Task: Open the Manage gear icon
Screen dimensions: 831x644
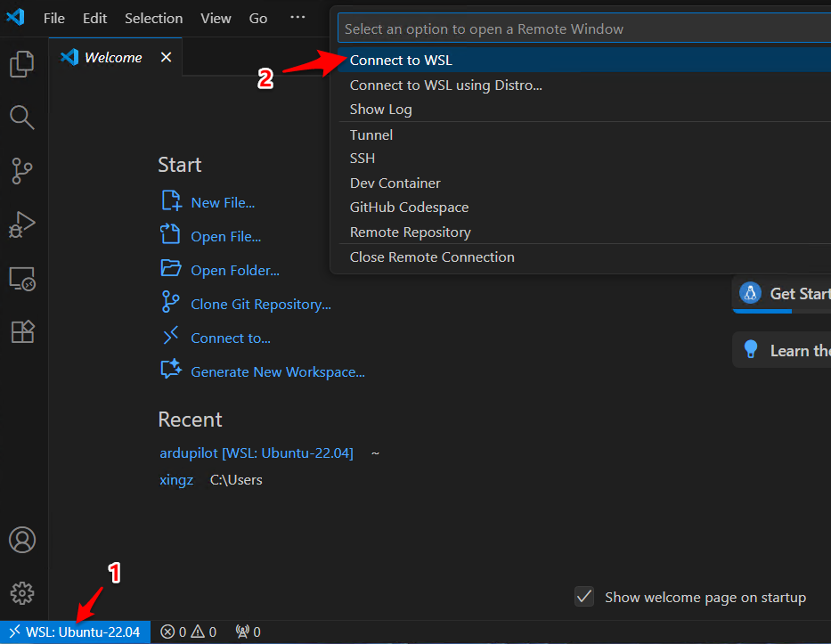Action: pyautogui.click(x=22, y=592)
